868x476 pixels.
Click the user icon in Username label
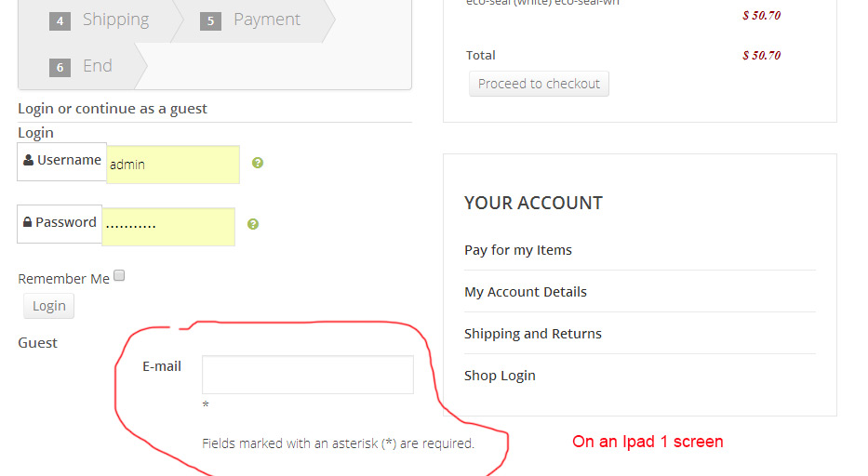pyautogui.click(x=29, y=160)
